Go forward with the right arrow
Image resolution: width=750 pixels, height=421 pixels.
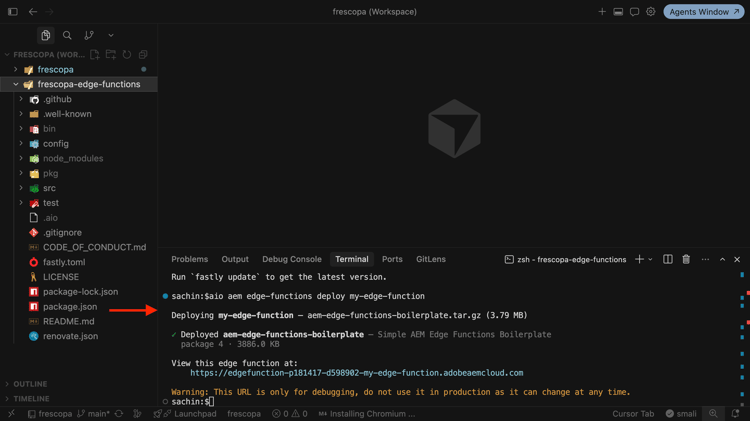click(x=49, y=11)
